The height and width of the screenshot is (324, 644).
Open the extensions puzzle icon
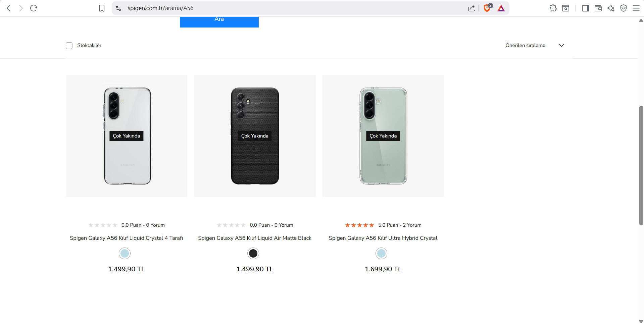[553, 8]
